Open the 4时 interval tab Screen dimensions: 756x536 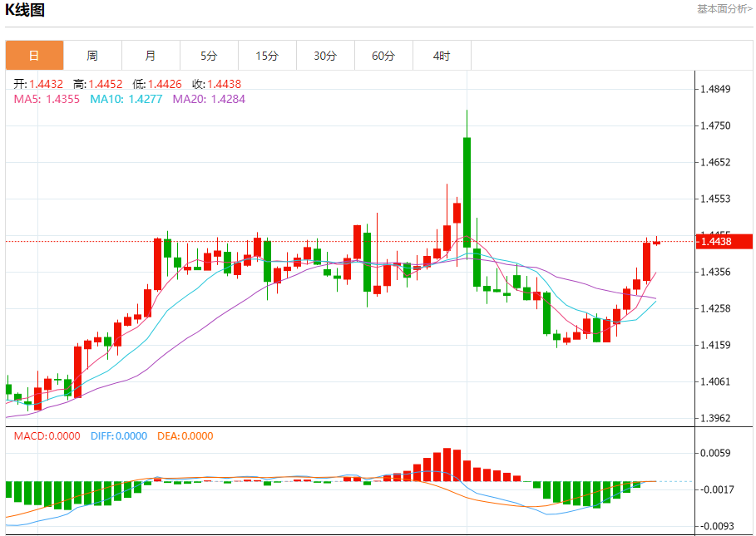pos(442,56)
